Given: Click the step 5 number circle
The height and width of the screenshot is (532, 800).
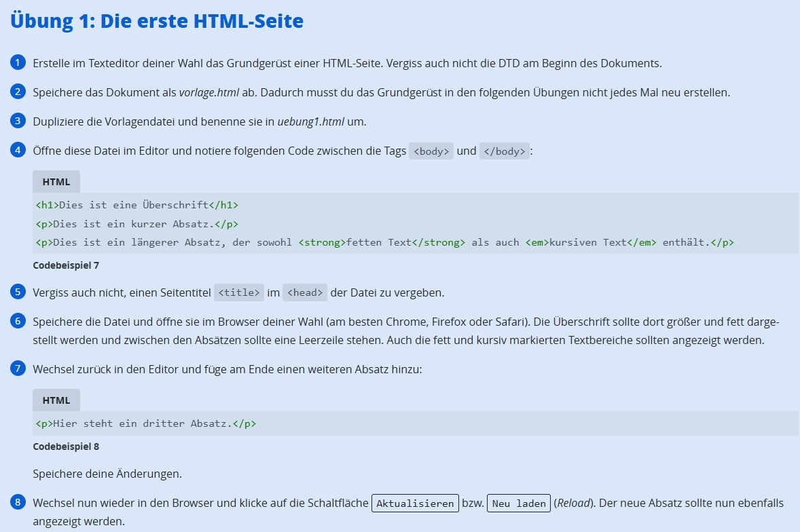Looking at the screenshot, I should [18, 292].
